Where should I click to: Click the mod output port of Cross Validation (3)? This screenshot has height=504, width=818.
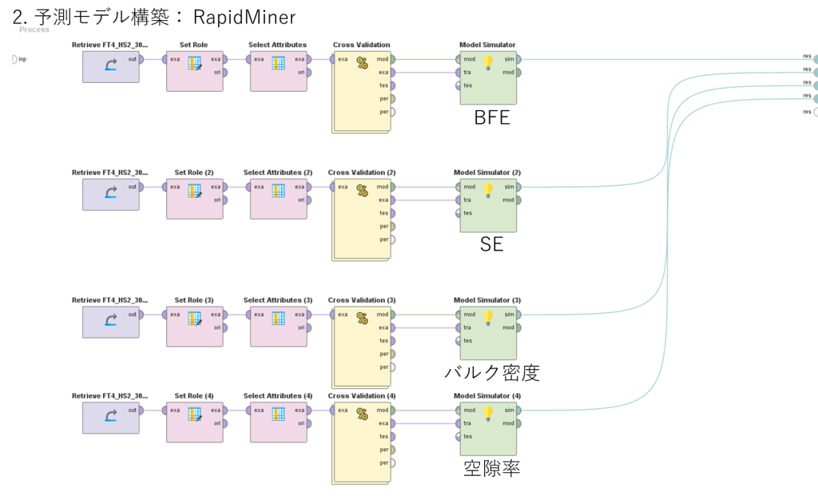click(x=392, y=315)
